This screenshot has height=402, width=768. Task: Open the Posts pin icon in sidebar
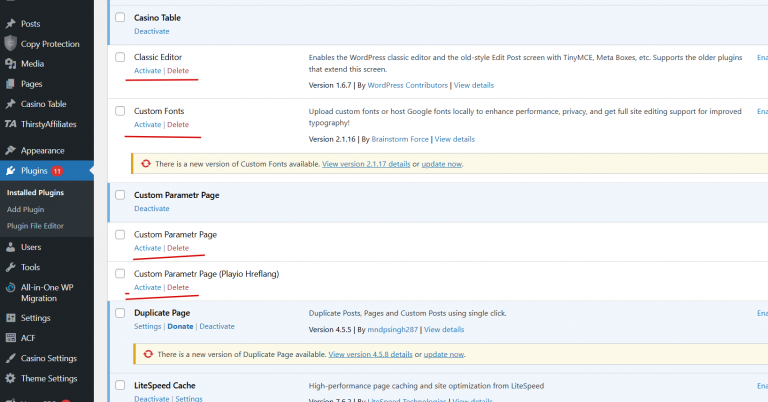[10, 24]
